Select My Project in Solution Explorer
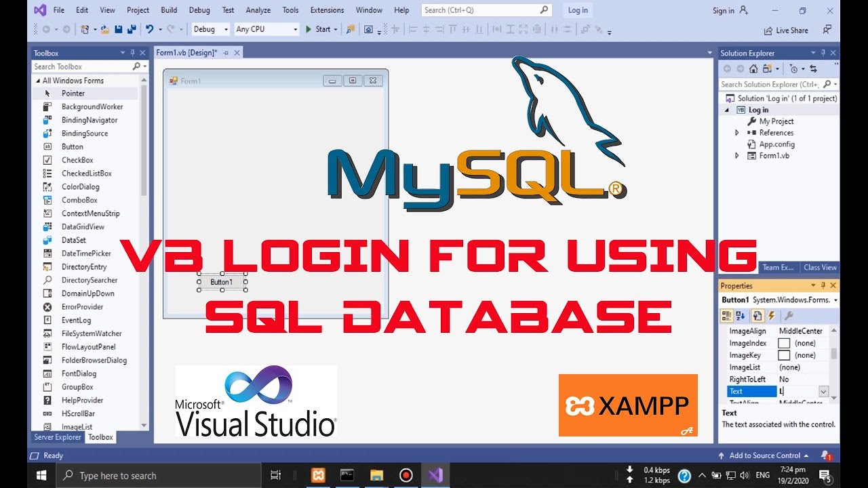This screenshot has height=488, width=868. [776, 121]
